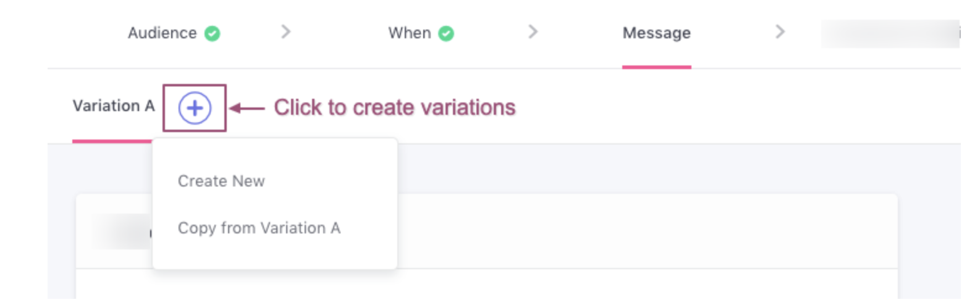Switch to the Message step
The width and height of the screenshot is (980, 305).
656,33
